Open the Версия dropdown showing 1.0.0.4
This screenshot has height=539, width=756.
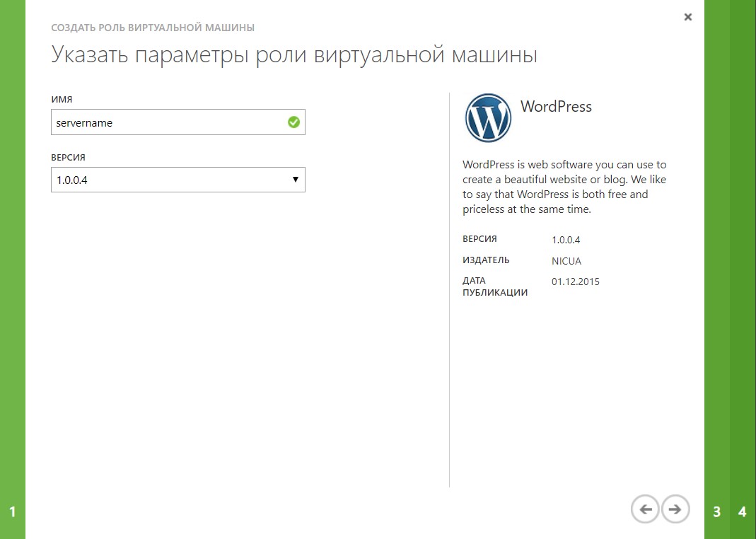tap(178, 180)
